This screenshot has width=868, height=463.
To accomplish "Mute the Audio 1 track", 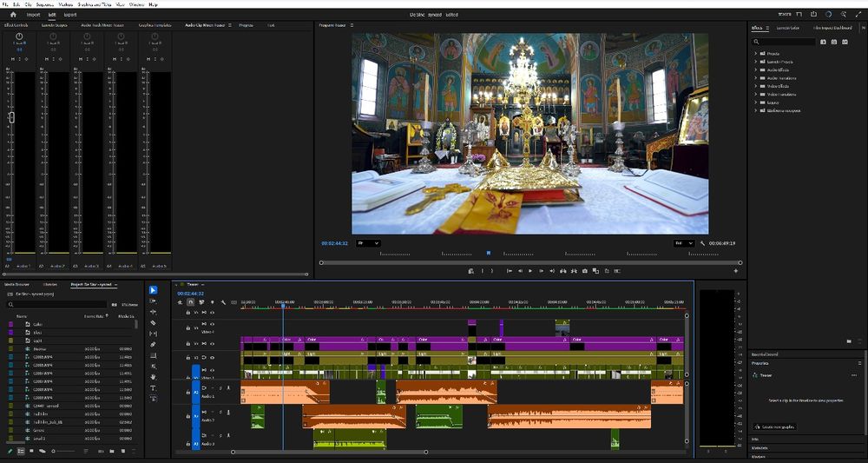I will pyautogui.click(x=212, y=388).
